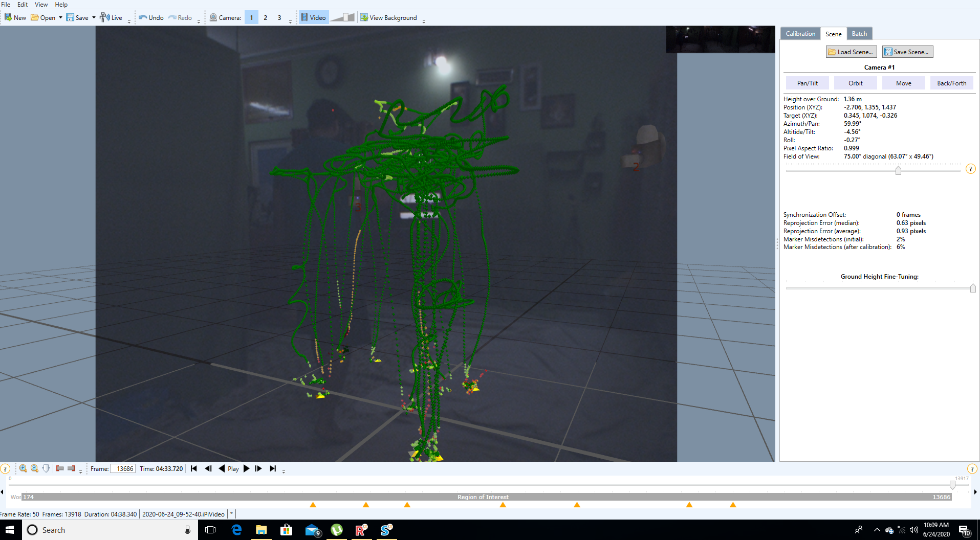The image size is (980, 540).
Task: Select camera 1 view
Action: click(x=251, y=17)
